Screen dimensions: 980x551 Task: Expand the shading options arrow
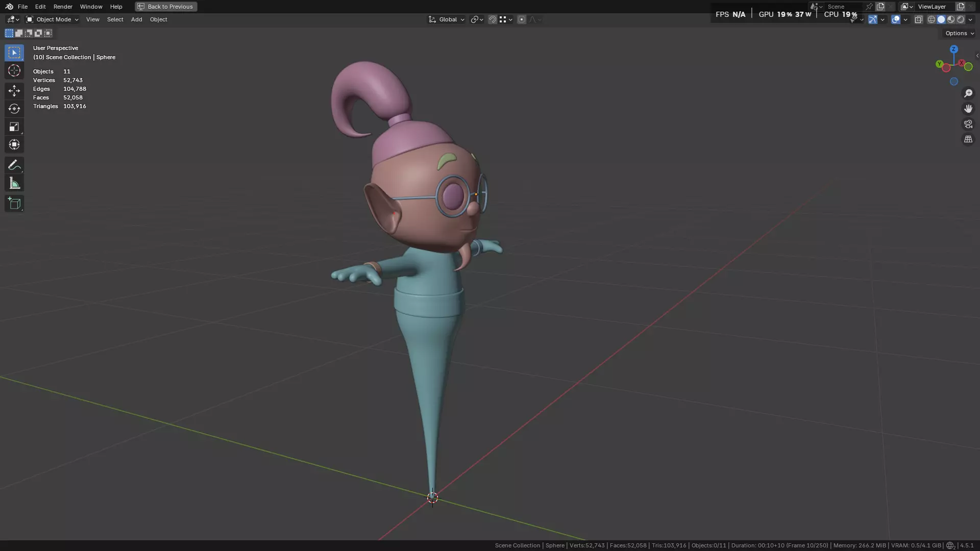tap(970, 19)
